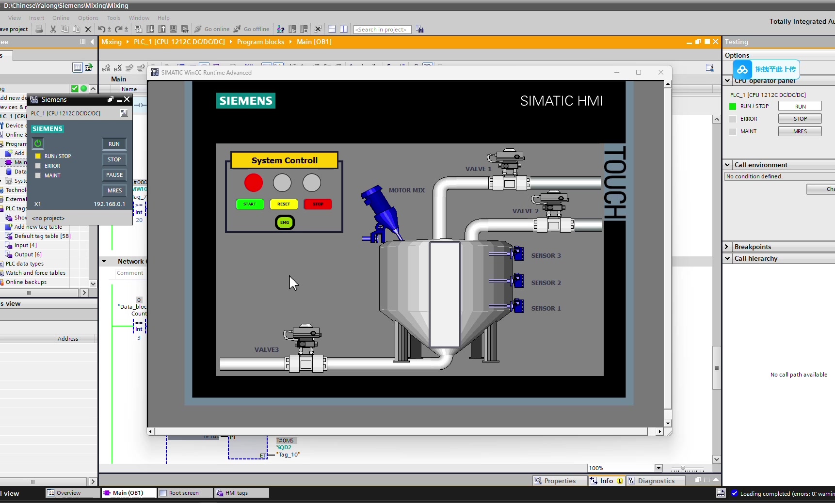835x504 pixels.
Task: Click the zoom slider handle in the editor
Action: pos(683,469)
